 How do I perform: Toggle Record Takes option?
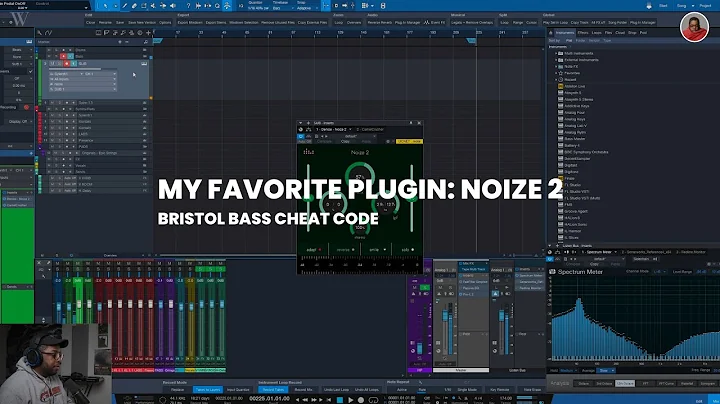pyautogui.click(x=273, y=389)
